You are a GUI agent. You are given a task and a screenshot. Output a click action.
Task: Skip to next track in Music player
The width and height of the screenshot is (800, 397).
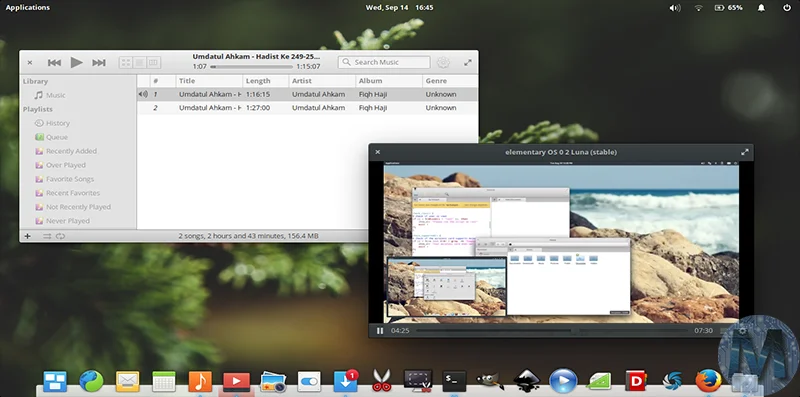pos(98,62)
